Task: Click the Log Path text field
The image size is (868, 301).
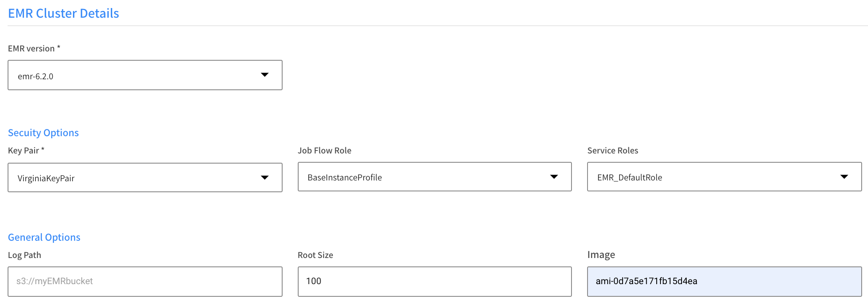Action: click(145, 281)
